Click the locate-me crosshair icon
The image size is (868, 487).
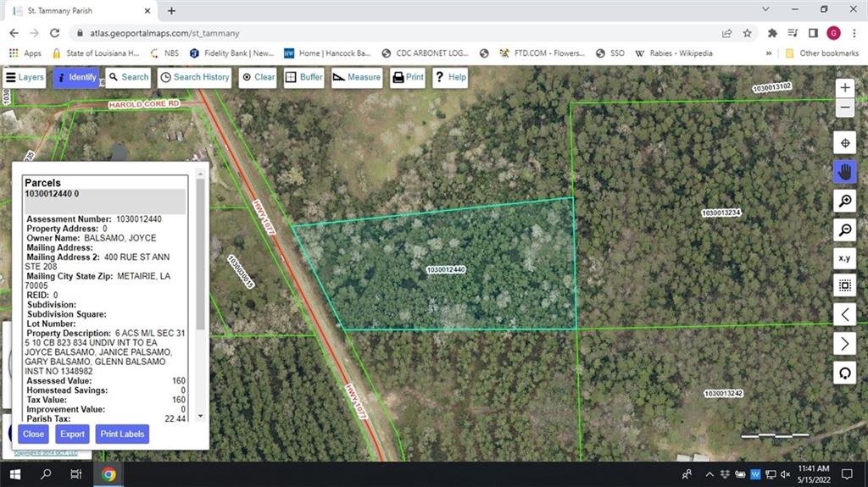[x=845, y=143]
